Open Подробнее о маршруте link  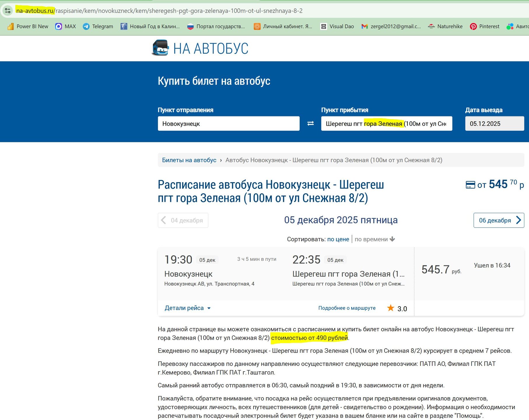[347, 308]
